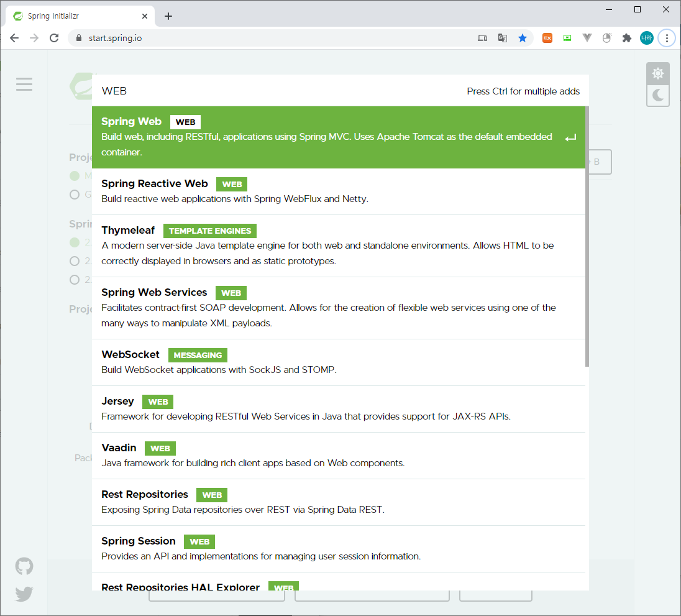The image size is (681, 616).
Task: Open the green extension icon
Action: (x=567, y=39)
